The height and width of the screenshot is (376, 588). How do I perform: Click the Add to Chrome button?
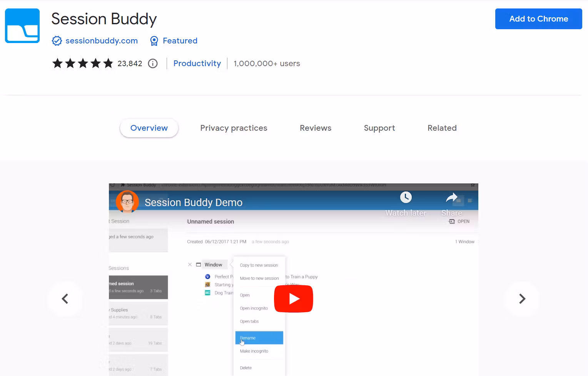(x=538, y=19)
